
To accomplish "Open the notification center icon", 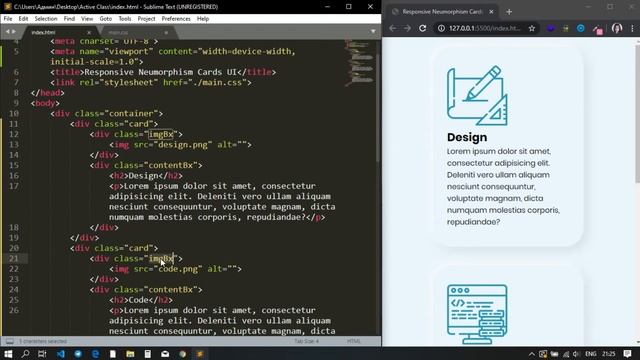I will pyautogui.click(x=628, y=354).
